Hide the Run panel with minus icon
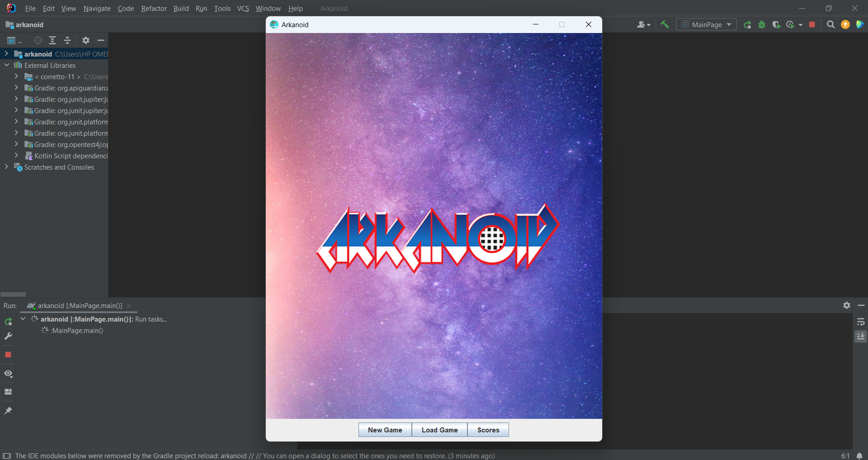868x460 pixels. (861, 305)
